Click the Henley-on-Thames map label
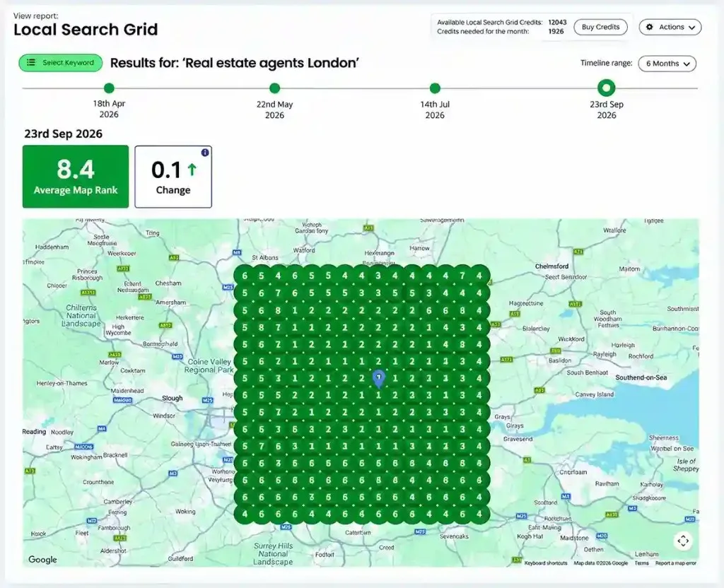This screenshot has height=588, width=724. (62, 383)
